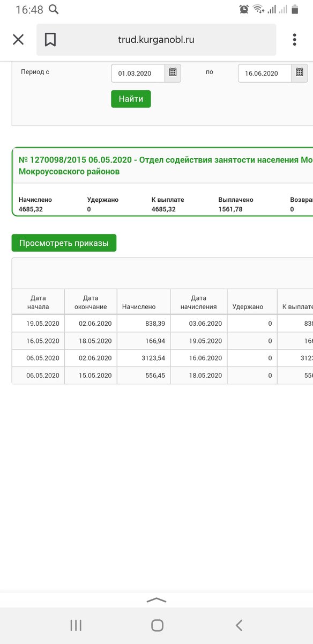Open calendar picker for start date 01.03.2020
This screenshot has width=313, height=644.
pyautogui.click(x=173, y=72)
